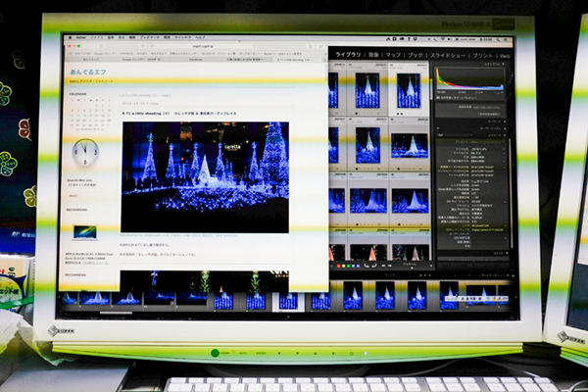Click the Safari back button
The height and width of the screenshot is (392, 588).
click(87, 46)
